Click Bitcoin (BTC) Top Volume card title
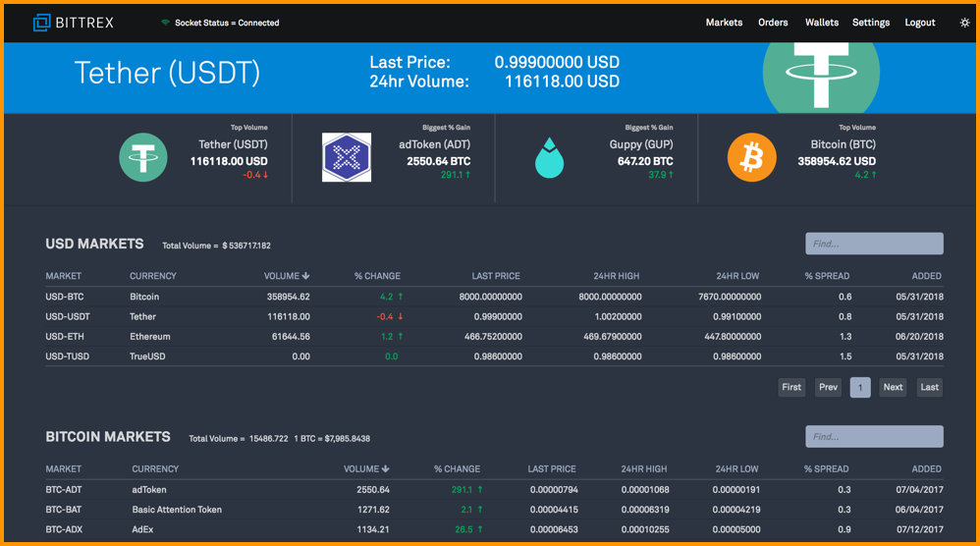Viewport: 980px width, 546px height. tap(844, 144)
